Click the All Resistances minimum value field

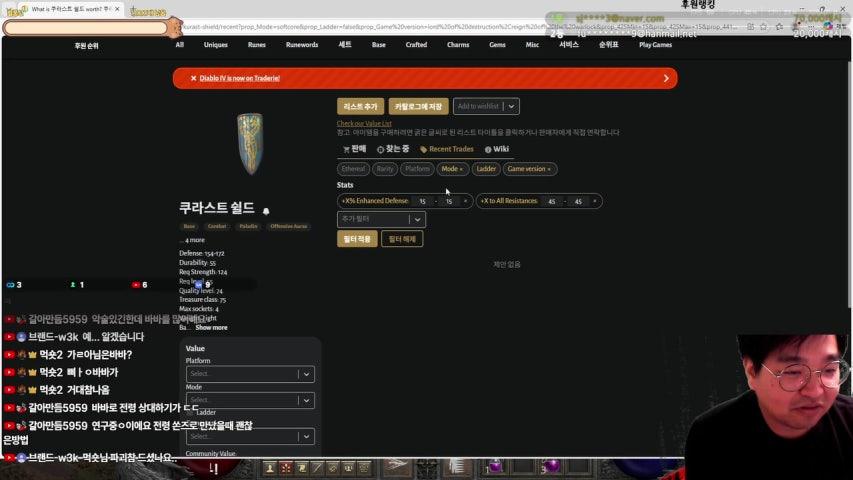[x=552, y=201]
